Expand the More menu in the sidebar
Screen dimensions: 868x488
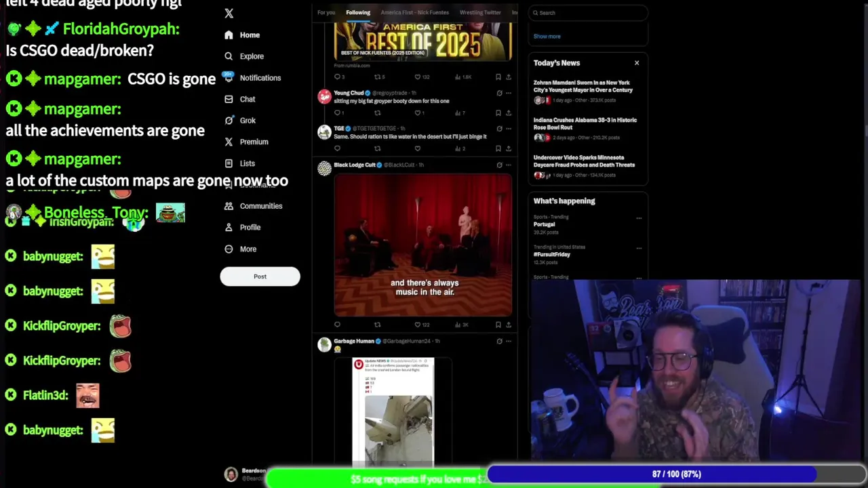coord(241,249)
